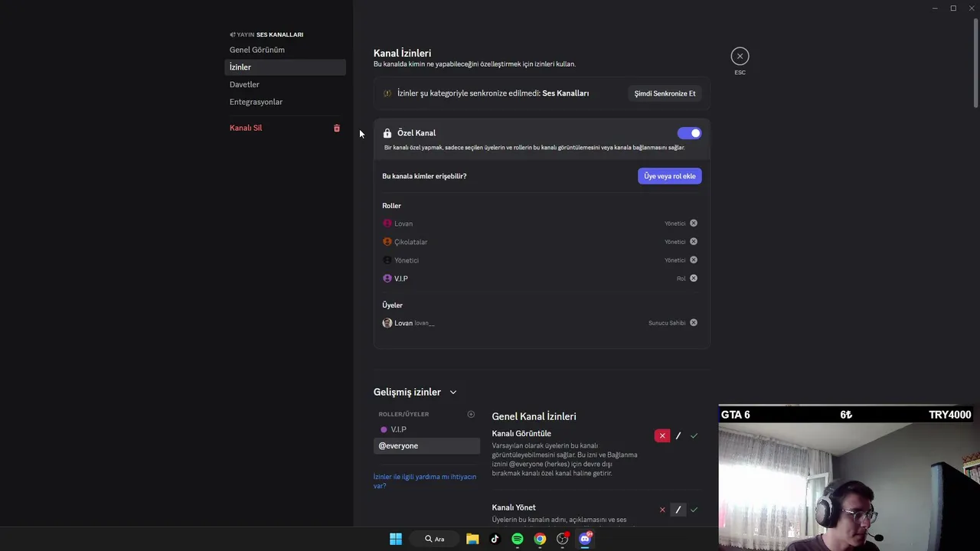Click the Sunucu Sahibi label

point(667,323)
